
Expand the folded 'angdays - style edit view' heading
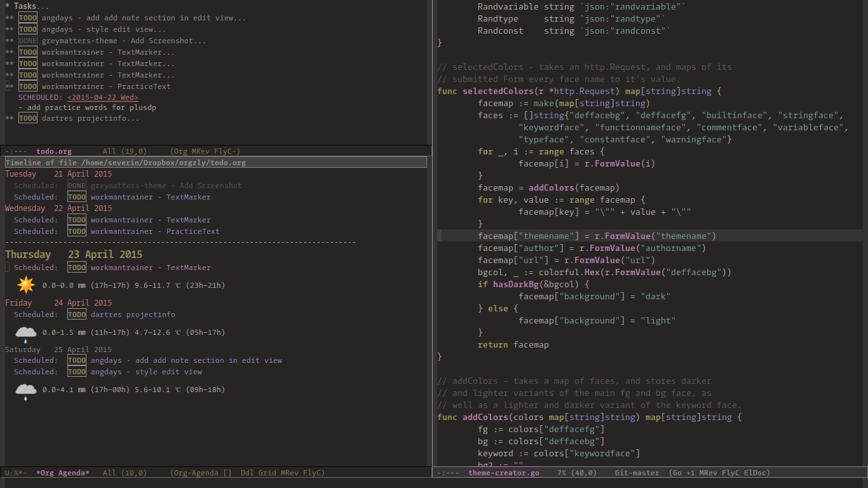click(x=159, y=29)
